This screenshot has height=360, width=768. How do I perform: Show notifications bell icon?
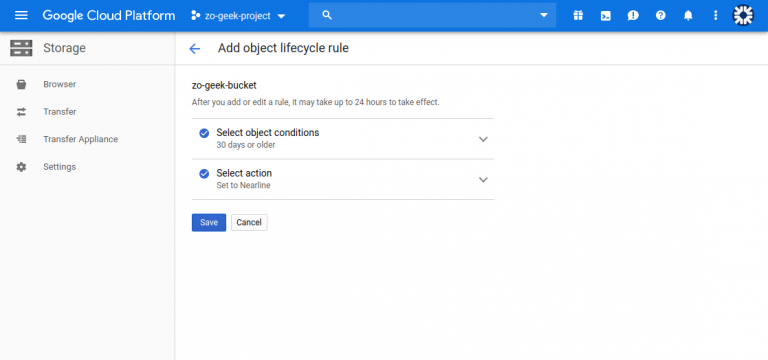point(688,16)
